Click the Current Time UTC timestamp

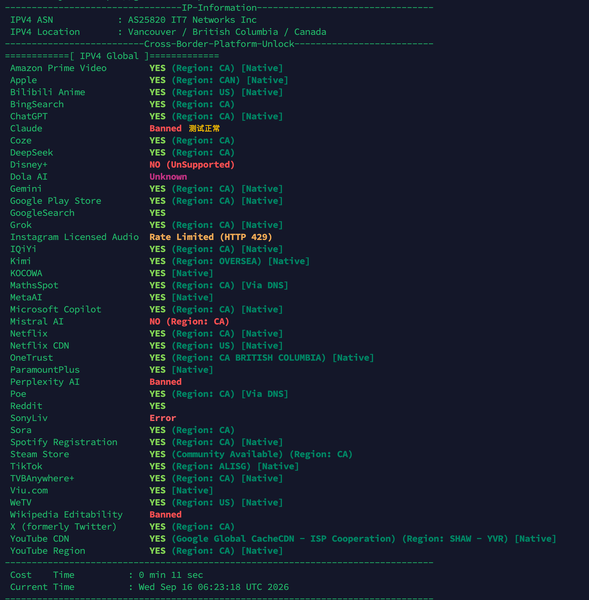point(214,587)
